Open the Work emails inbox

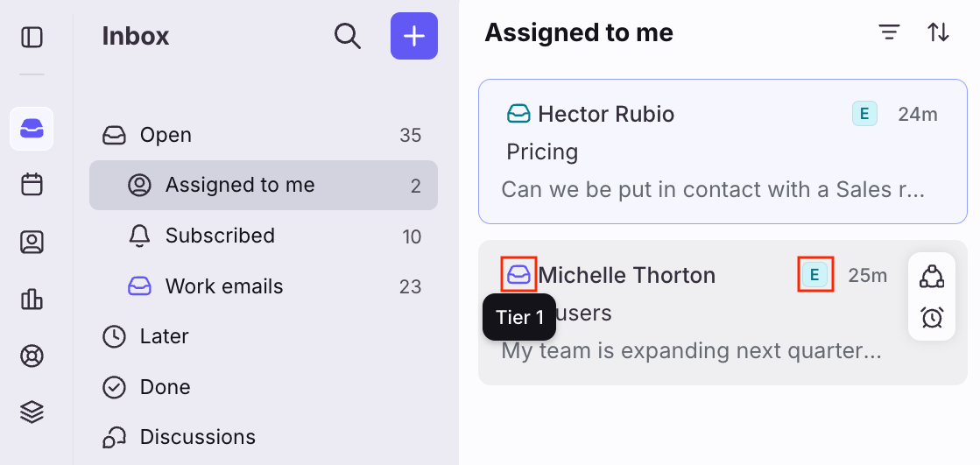click(x=224, y=286)
